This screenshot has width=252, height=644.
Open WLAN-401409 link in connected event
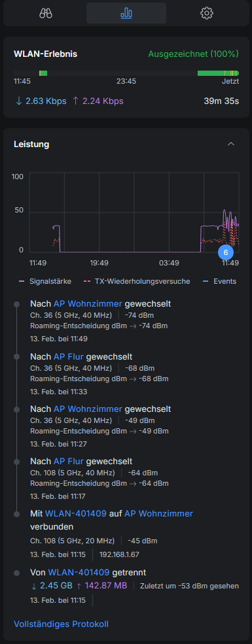pyautogui.click(x=76, y=513)
